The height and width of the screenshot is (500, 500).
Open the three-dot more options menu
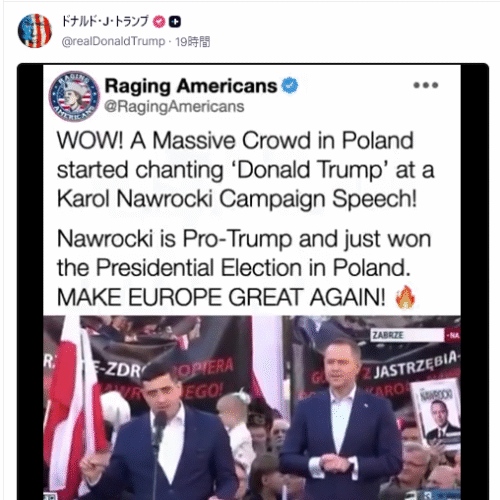[x=426, y=85]
